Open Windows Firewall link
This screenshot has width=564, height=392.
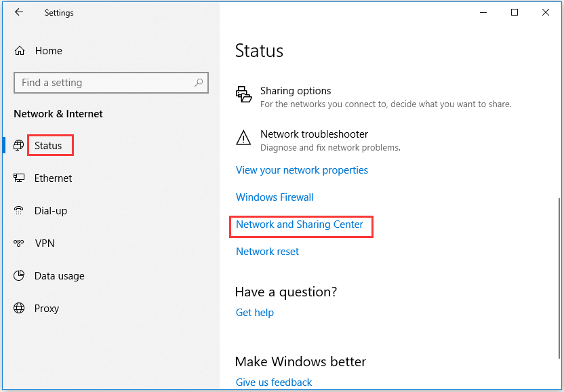pos(275,197)
